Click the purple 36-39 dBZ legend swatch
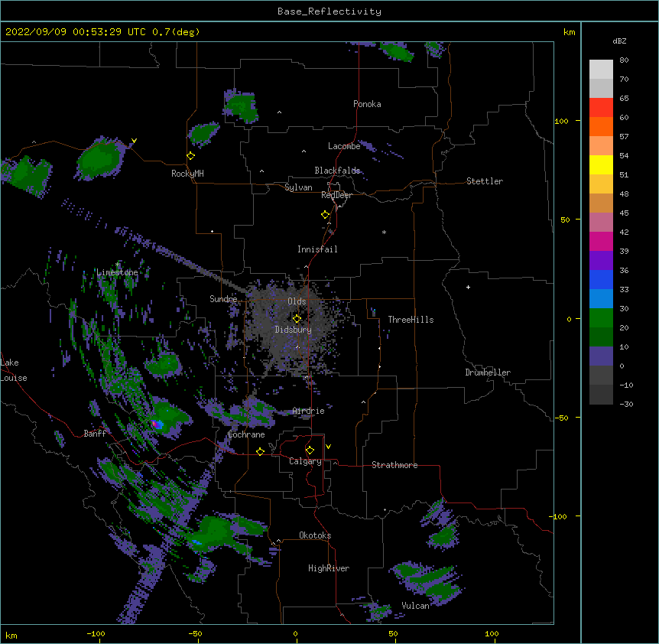Viewport: 659px width, 644px height. click(x=601, y=260)
